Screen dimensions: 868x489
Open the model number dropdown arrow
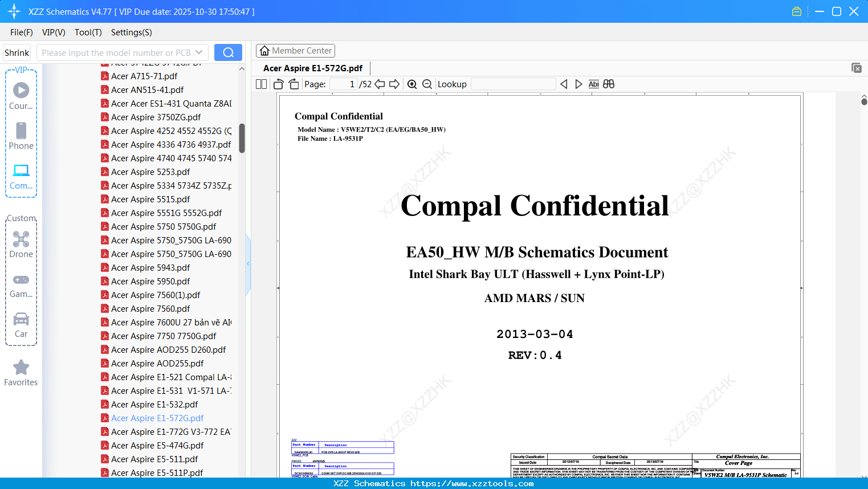(x=199, y=52)
